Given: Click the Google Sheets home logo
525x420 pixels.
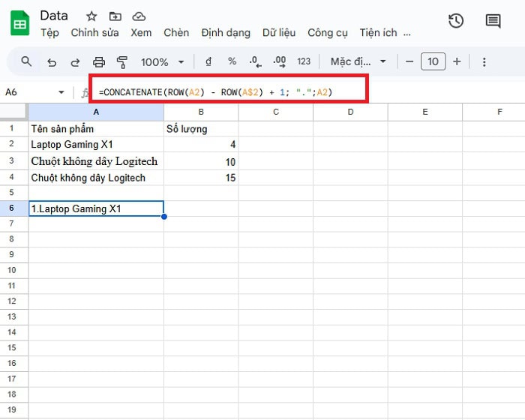Looking at the screenshot, I should [x=19, y=24].
